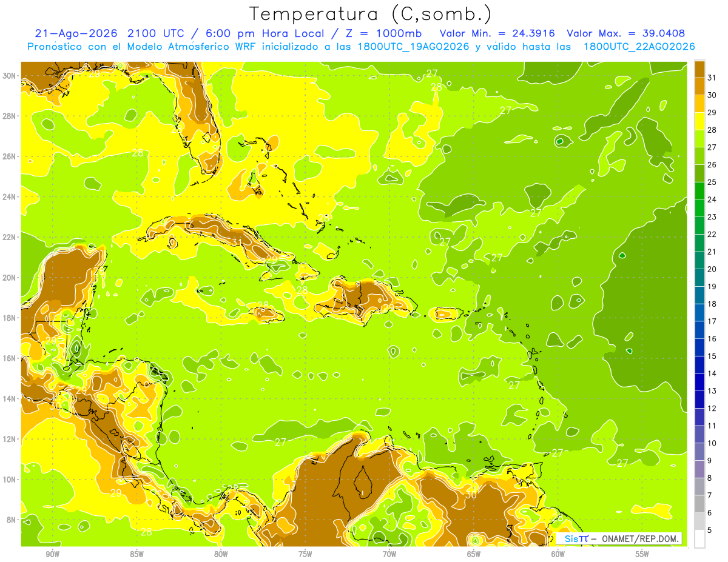Screen dimensions: 728x562
Task: Click the legend swatch between 30 and 31
Action: 699,87
